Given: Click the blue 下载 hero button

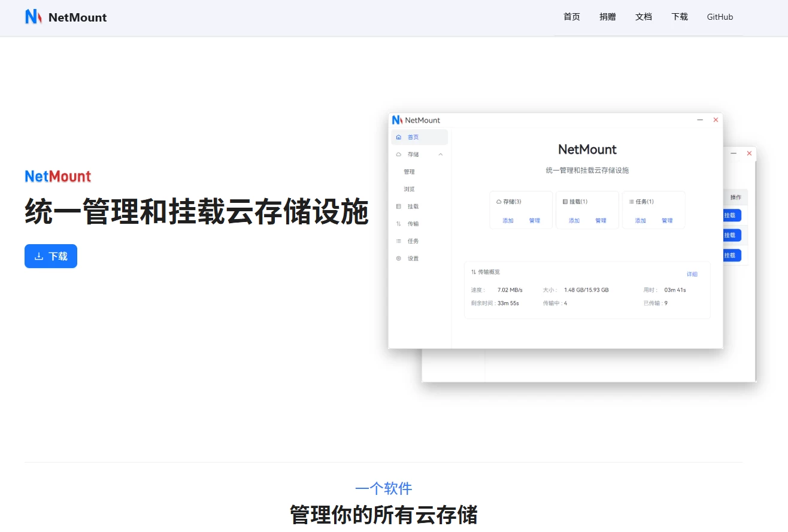Looking at the screenshot, I should (51, 256).
